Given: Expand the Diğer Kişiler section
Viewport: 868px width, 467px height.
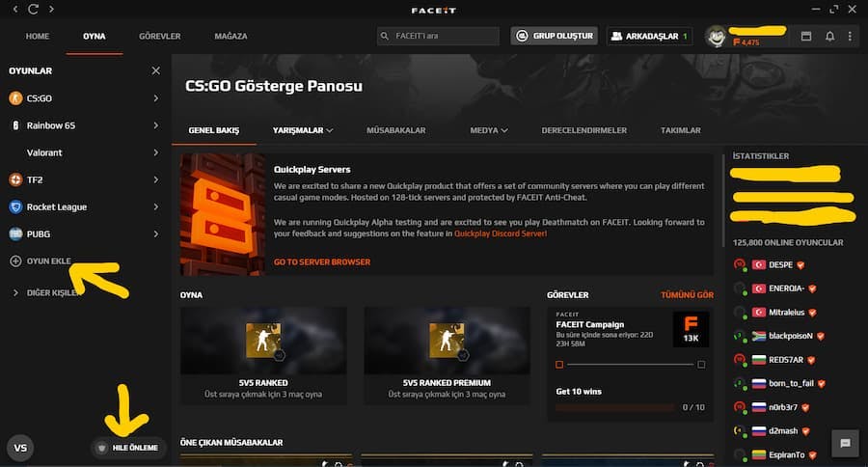Looking at the screenshot, I should [15, 292].
